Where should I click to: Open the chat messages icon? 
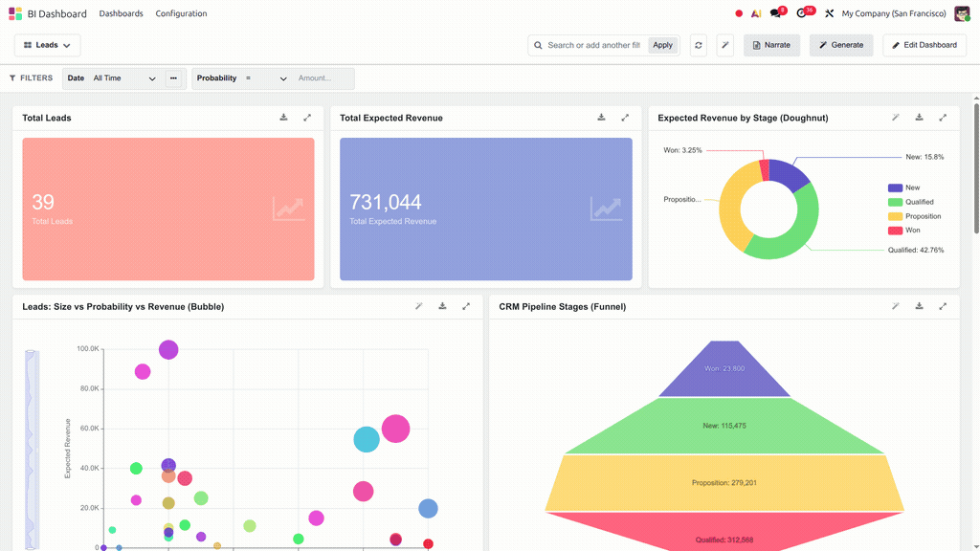click(x=775, y=13)
